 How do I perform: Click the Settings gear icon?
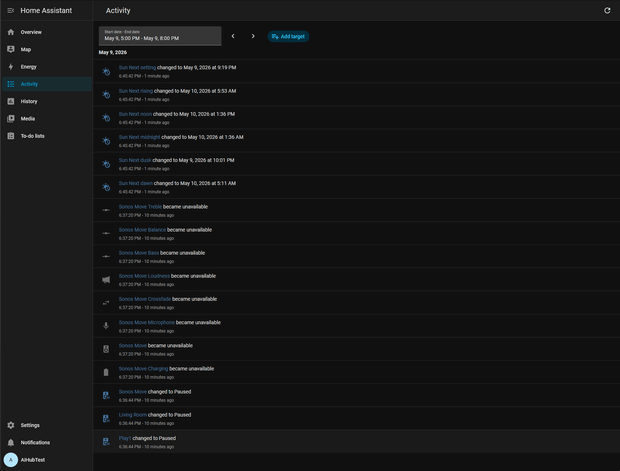[x=11, y=425]
